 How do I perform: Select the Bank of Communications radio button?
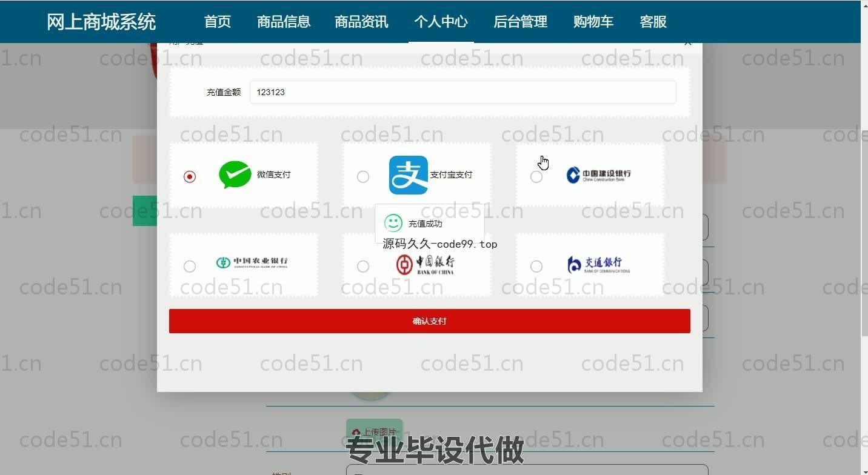[536, 267]
